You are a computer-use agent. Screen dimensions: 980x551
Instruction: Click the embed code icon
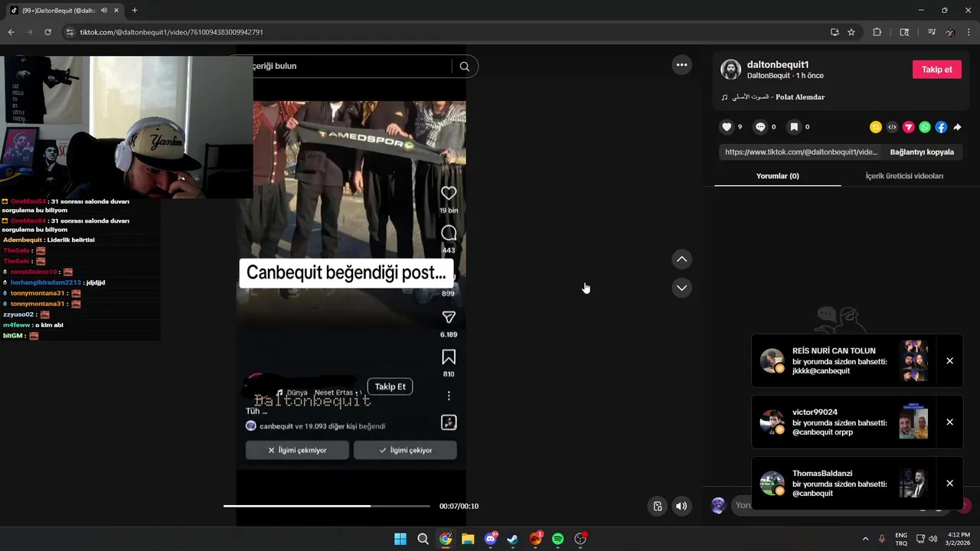pos(892,127)
